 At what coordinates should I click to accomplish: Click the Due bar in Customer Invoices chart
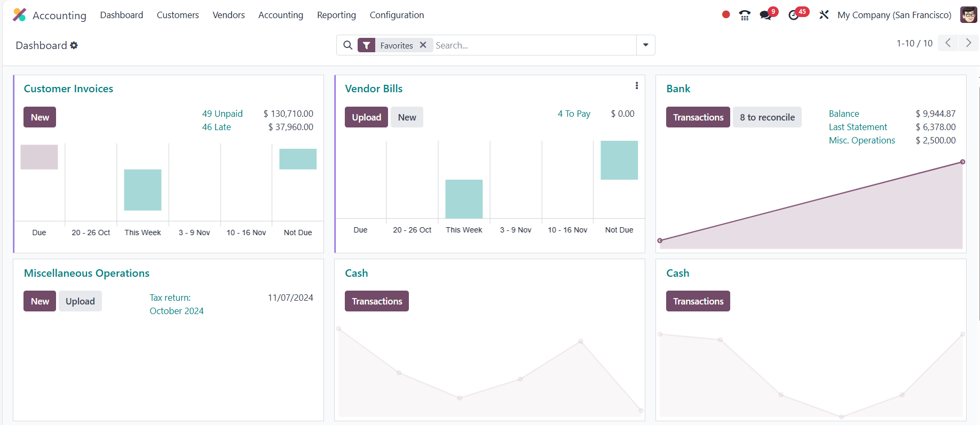[39, 157]
